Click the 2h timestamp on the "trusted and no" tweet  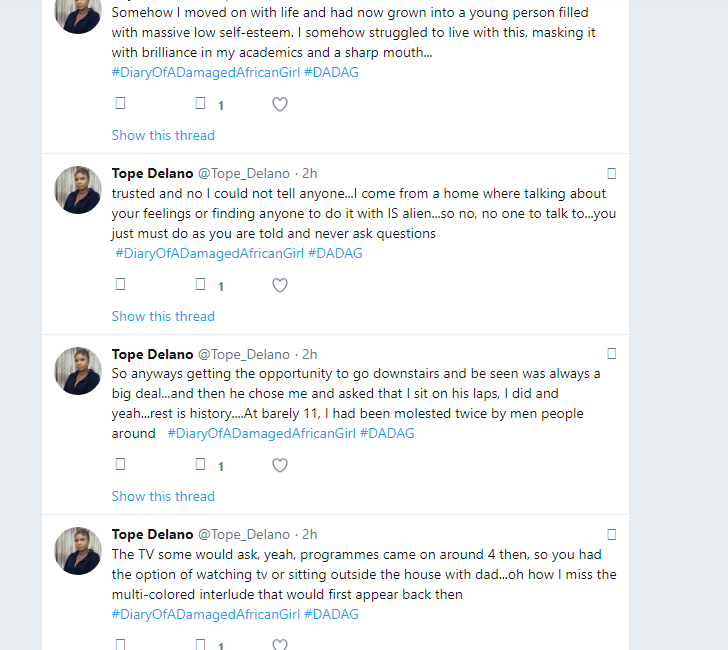pyautogui.click(x=310, y=174)
